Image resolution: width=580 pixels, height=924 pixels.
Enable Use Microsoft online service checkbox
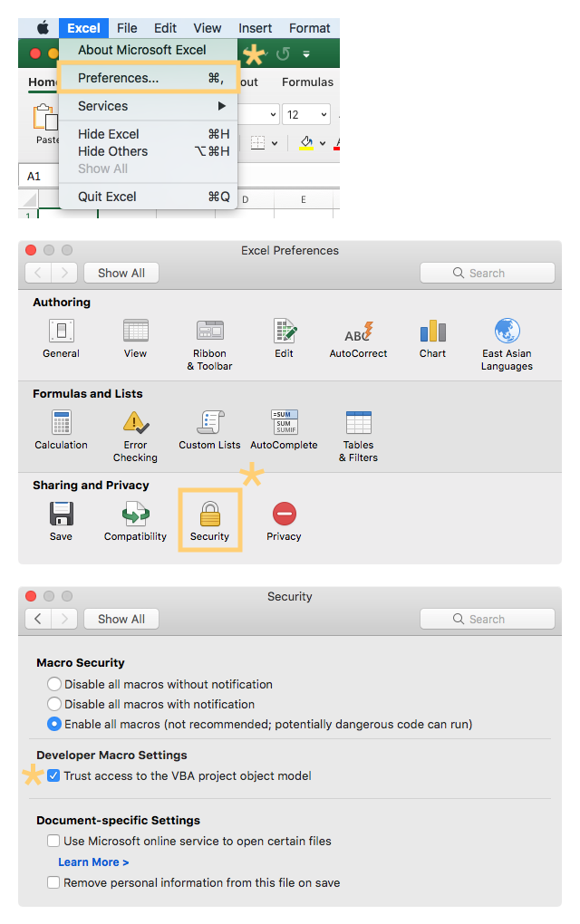point(53,841)
